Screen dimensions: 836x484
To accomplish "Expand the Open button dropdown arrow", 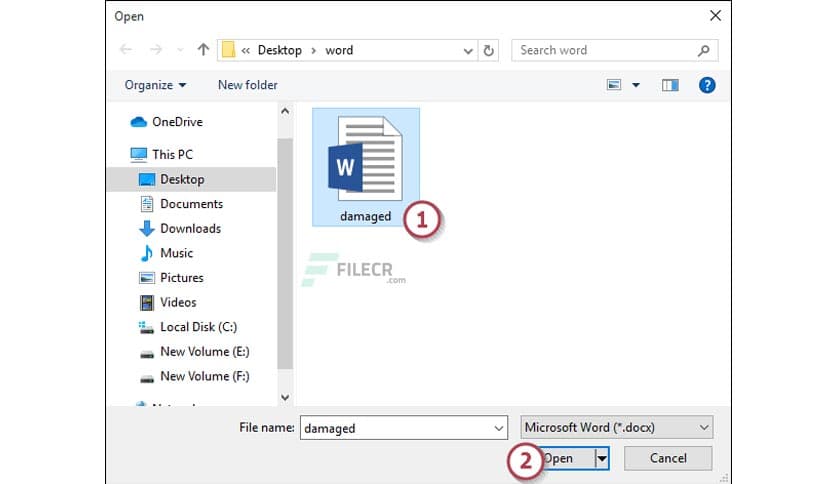I will pos(602,458).
